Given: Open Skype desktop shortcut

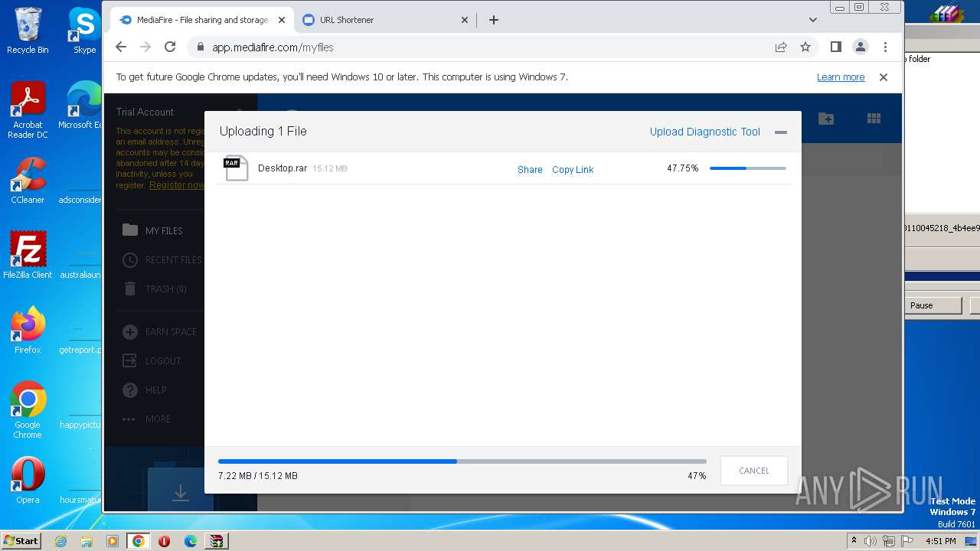Looking at the screenshot, I should (84, 31).
